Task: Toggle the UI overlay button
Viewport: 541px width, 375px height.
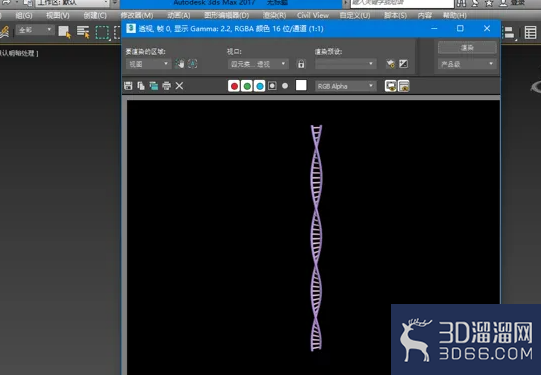Action: pyautogui.click(x=391, y=86)
